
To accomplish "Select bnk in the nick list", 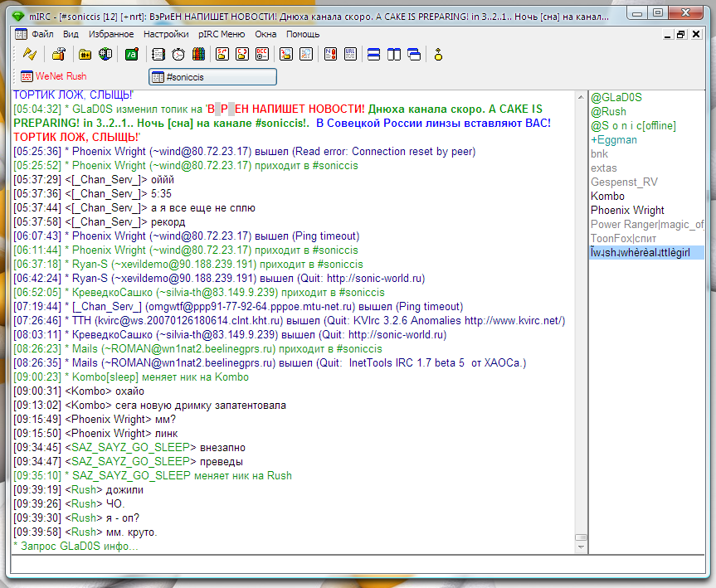I will pos(599,154).
